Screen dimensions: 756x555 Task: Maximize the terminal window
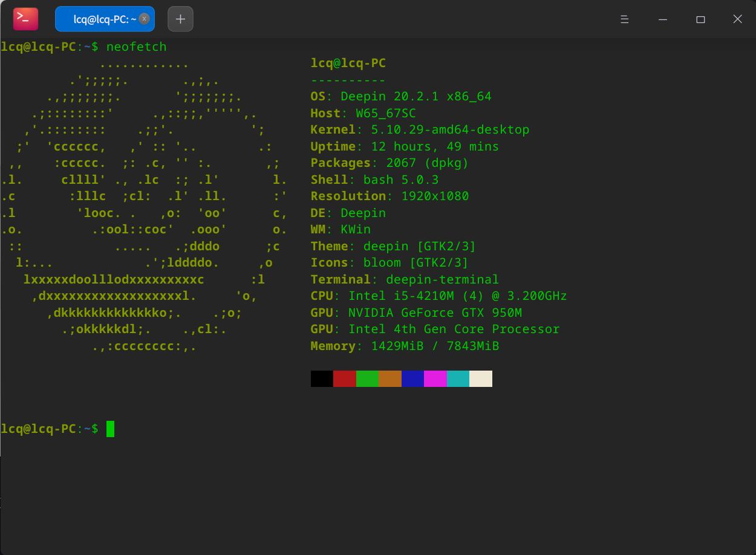pos(700,19)
